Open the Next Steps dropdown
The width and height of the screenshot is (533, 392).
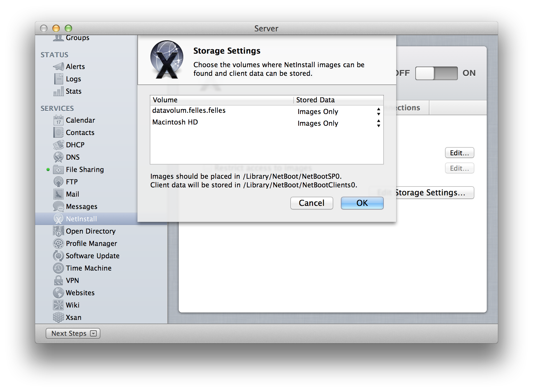tap(73, 333)
